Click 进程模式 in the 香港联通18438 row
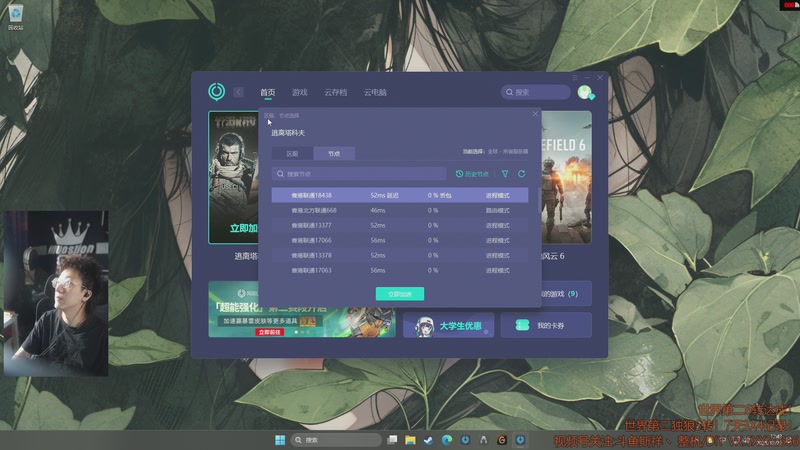 [497, 195]
